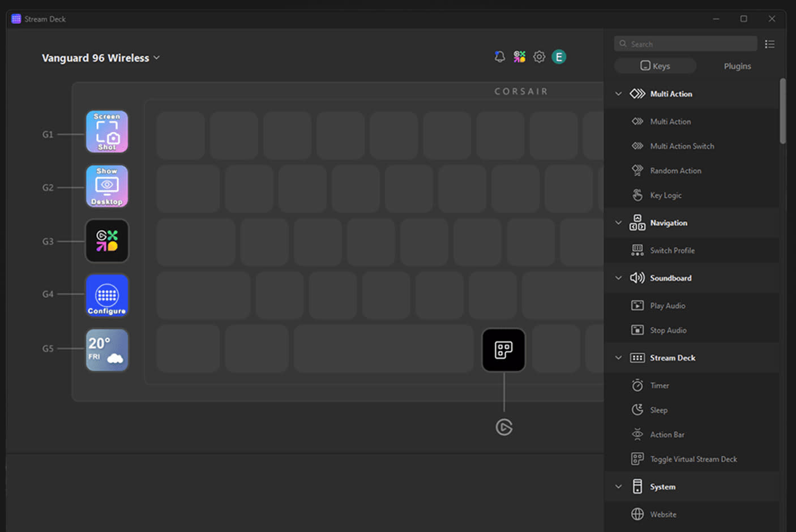The width and height of the screenshot is (796, 532).
Task: Select the Multi Action Switch label
Action: point(682,146)
